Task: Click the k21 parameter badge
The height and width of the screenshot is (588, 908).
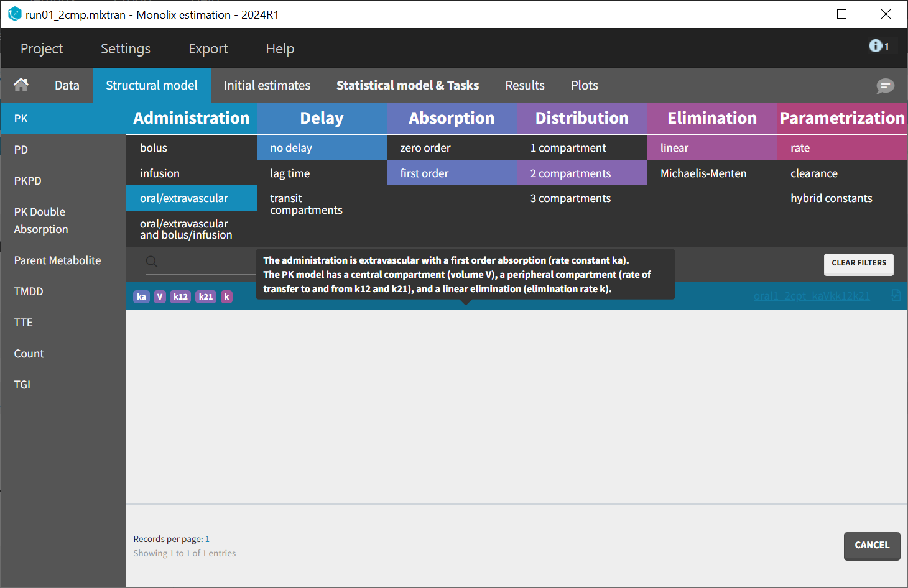Action: (x=206, y=296)
